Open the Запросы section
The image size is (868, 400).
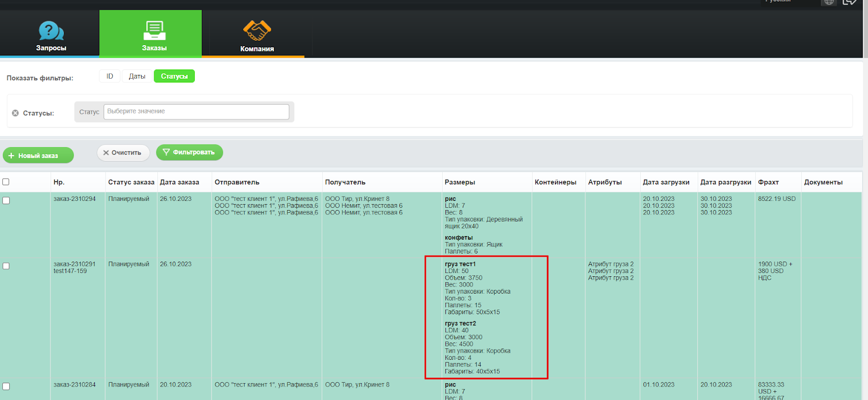point(51,34)
